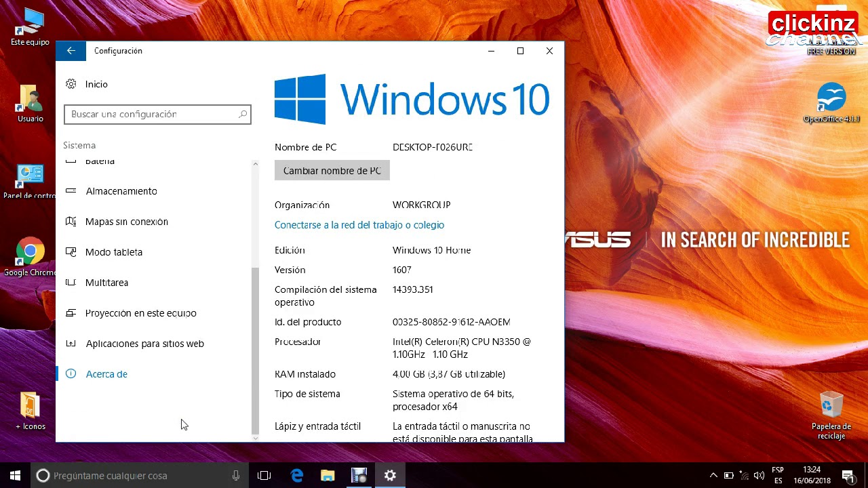This screenshot has width=868, height=488.
Task: Click Sistema operativo de 64 bits text
Action: (454, 400)
